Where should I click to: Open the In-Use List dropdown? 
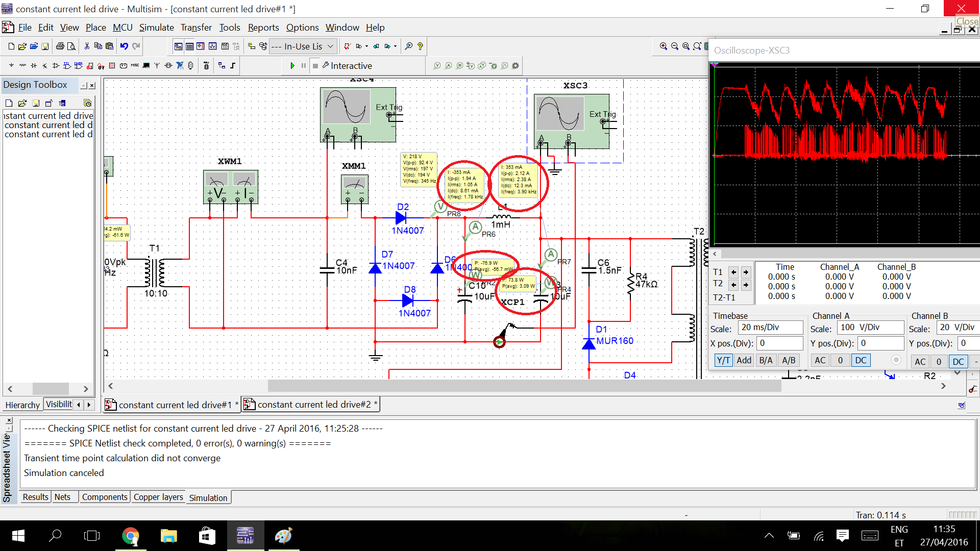pos(330,46)
